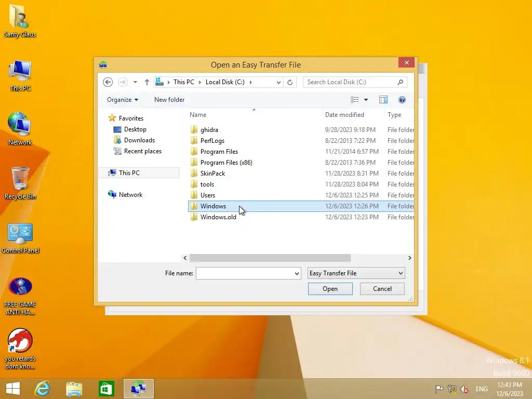Click Local Disk (C:) breadcrumb segment
This screenshot has height=399, width=532.
point(225,82)
